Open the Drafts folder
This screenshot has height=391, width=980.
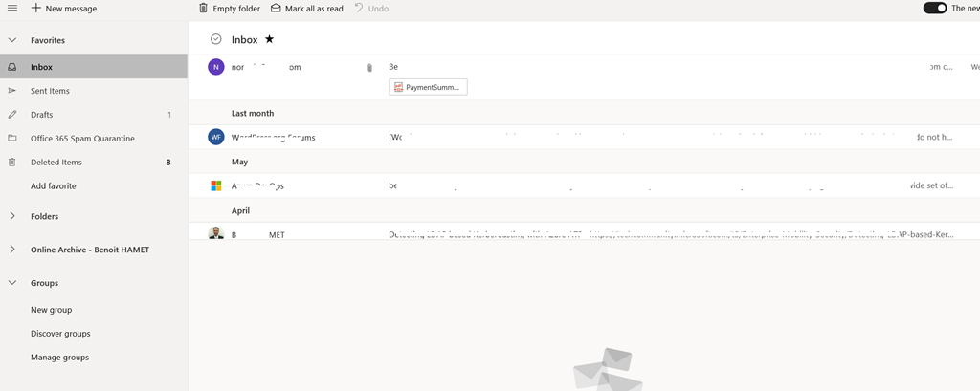tap(94, 115)
